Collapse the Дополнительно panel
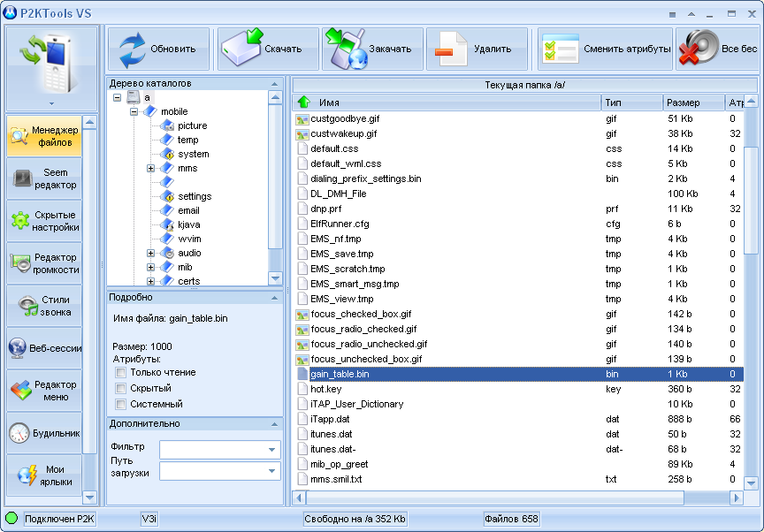This screenshot has width=764, height=532. coord(275,424)
